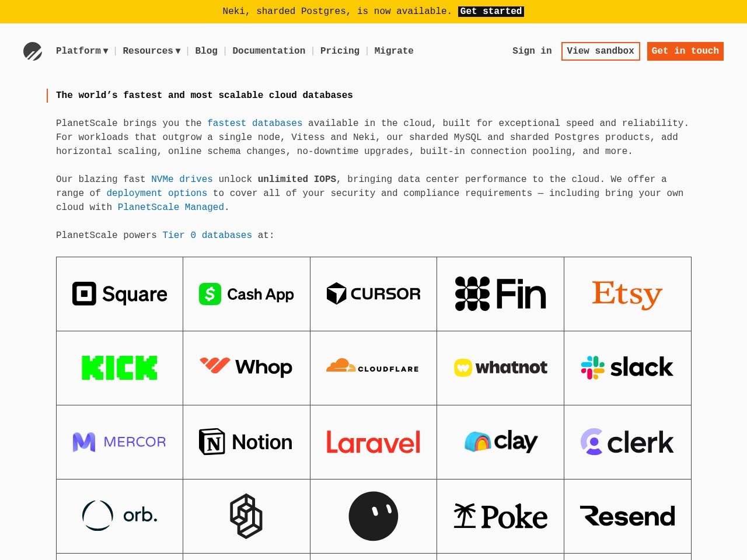Click the Poke palm tree logo tile

click(500, 516)
